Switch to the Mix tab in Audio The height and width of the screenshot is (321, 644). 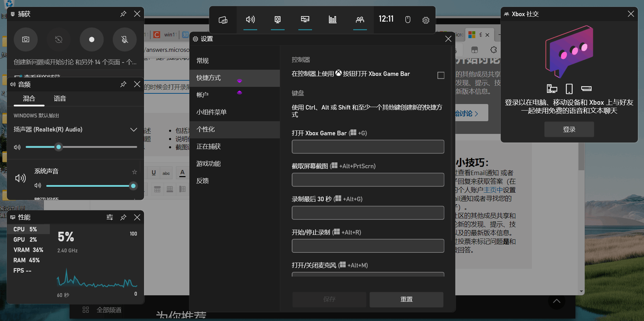pos(29,99)
